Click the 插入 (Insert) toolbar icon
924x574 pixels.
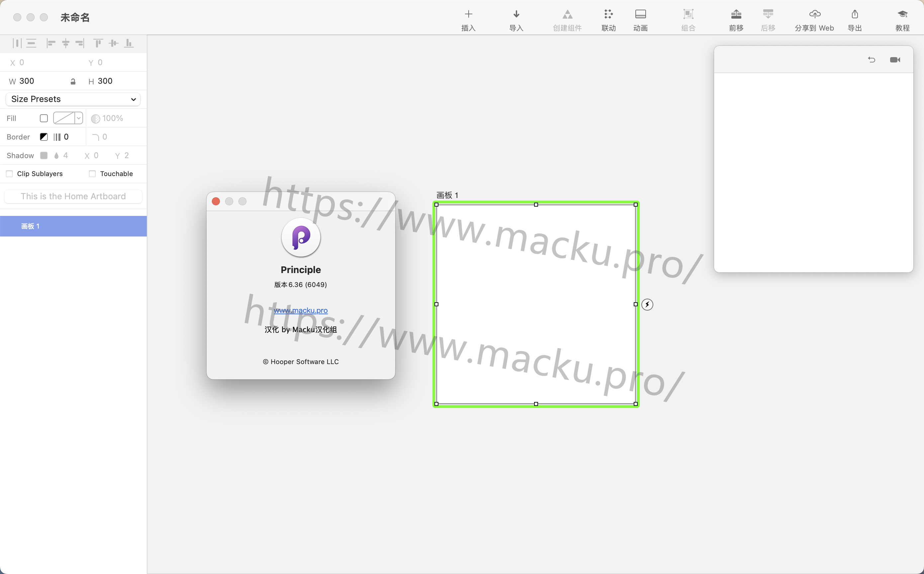[468, 14]
